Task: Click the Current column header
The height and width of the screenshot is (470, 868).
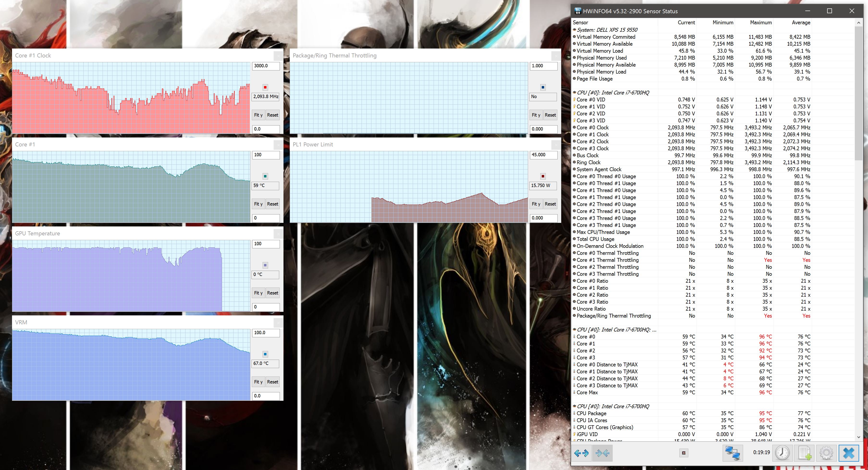Action: [677, 22]
